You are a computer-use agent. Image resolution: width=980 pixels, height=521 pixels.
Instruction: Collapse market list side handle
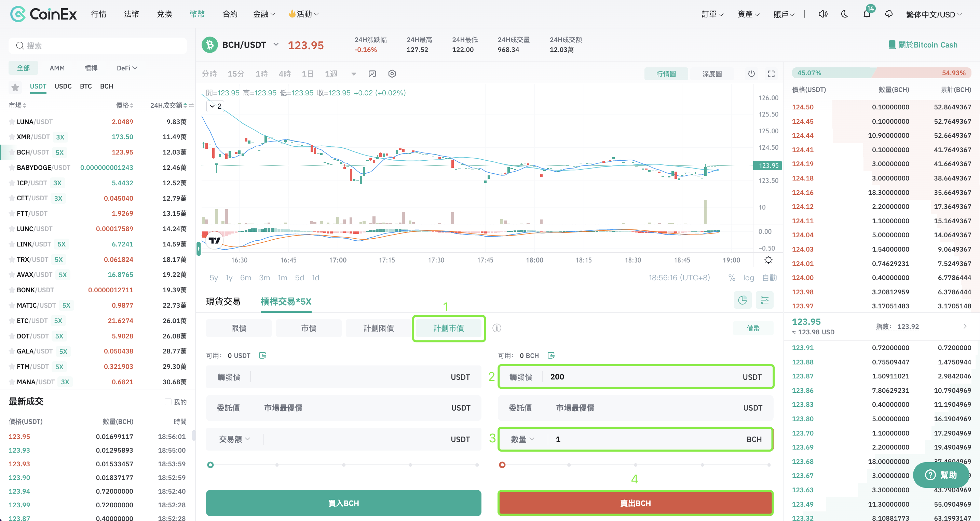[x=198, y=249]
